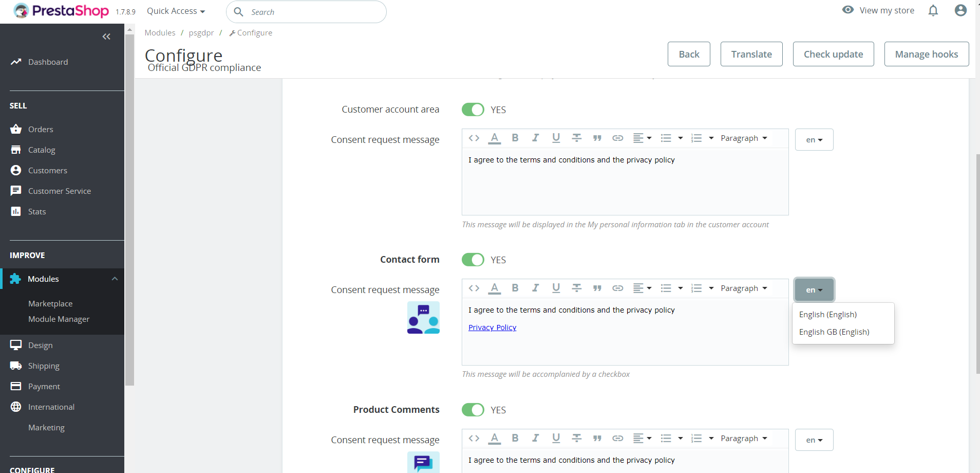Click the View my store eye icon
Image resolution: width=980 pixels, height=473 pixels.
[848, 10]
